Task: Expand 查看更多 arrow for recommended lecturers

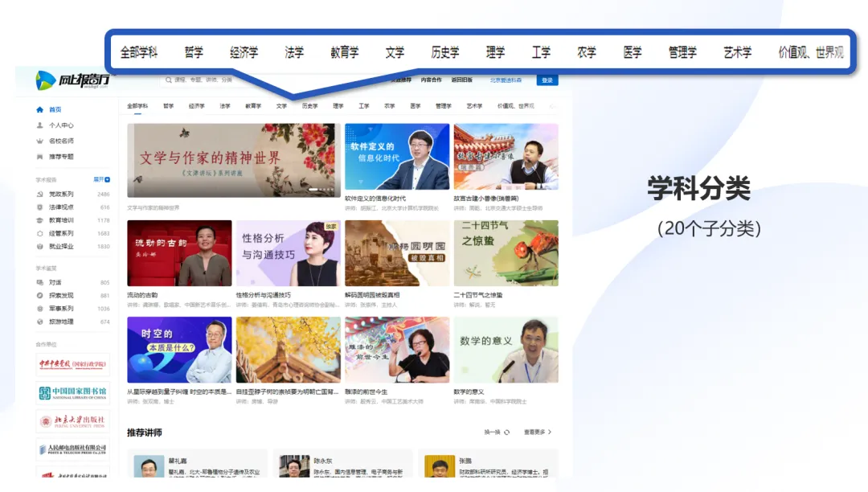Action: 549,433
